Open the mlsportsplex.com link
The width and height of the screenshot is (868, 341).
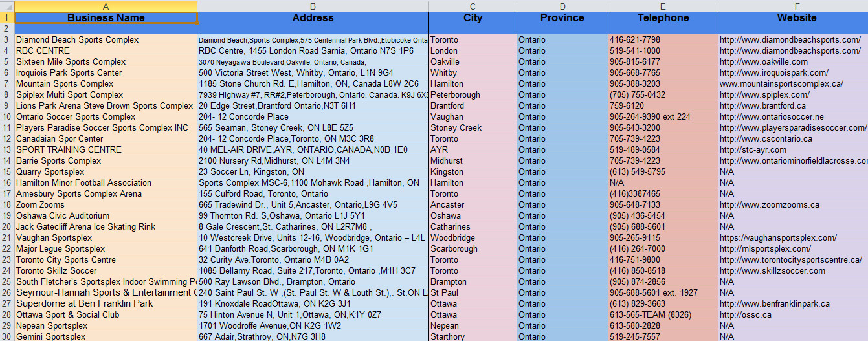(x=765, y=249)
